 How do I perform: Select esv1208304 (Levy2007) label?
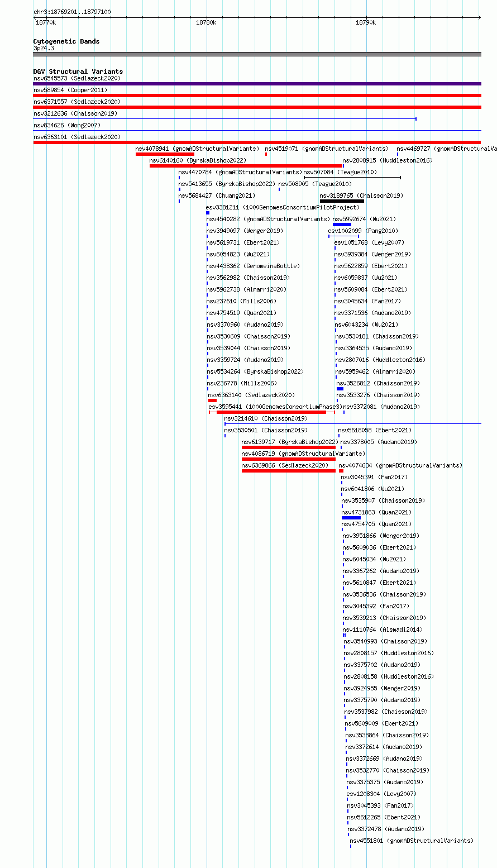click(x=381, y=794)
